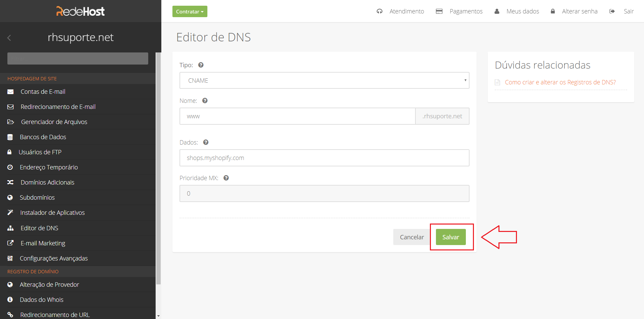Open Editor de DNS in the sidebar

coord(39,228)
